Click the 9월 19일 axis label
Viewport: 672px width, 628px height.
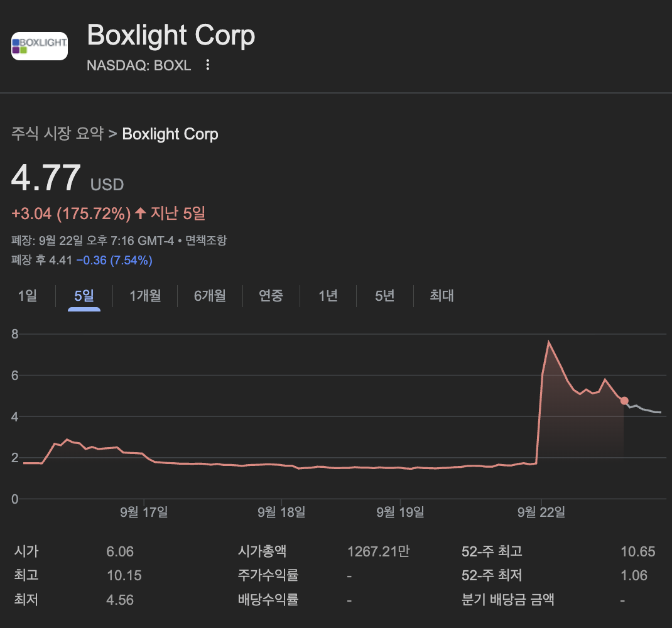(x=400, y=512)
